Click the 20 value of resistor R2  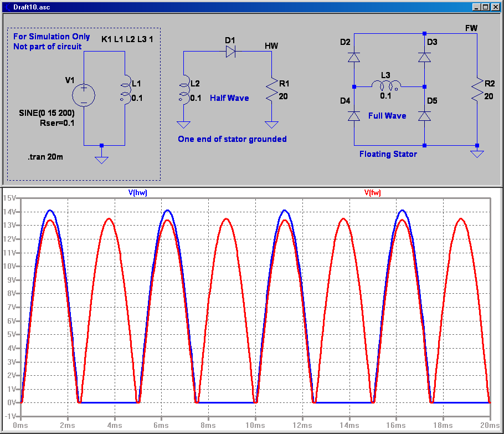[488, 96]
